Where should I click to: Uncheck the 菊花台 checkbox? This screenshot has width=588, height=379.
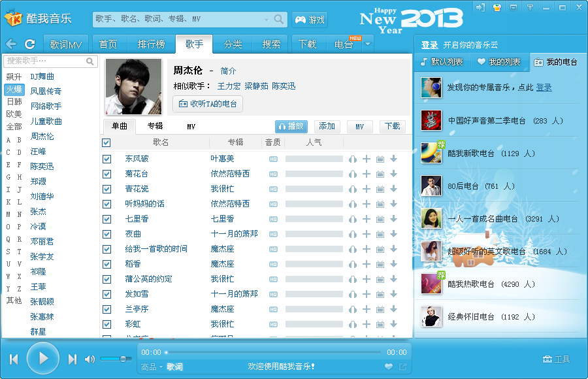tap(107, 174)
